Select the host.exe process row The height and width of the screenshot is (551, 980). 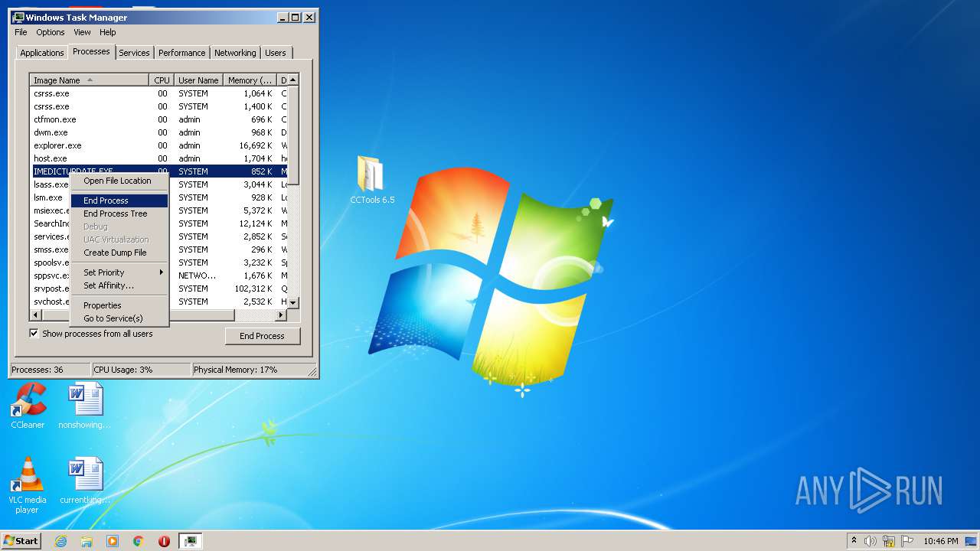pyautogui.click(x=158, y=158)
